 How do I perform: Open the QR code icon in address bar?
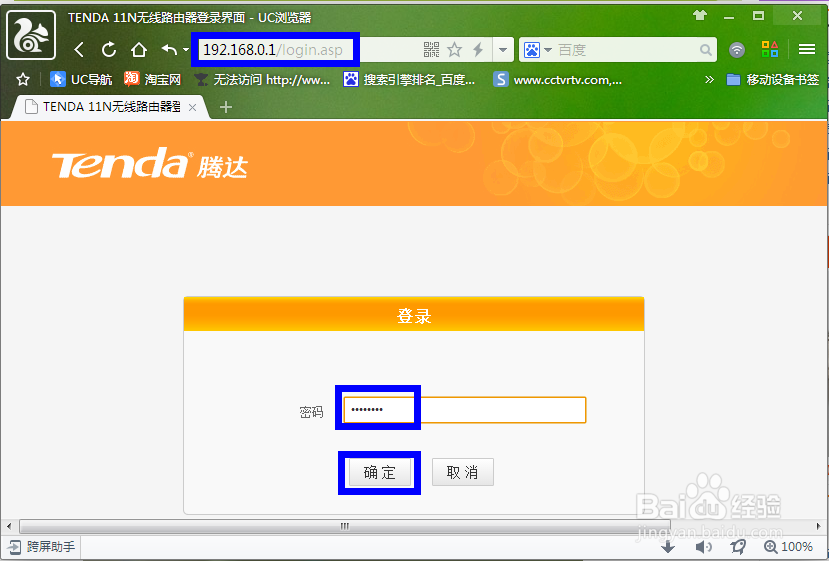(431, 50)
